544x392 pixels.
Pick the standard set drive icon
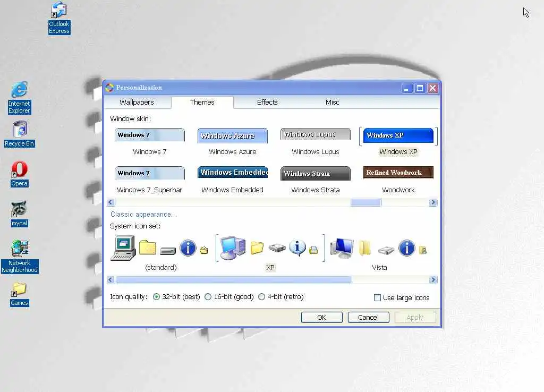coord(168,251)
